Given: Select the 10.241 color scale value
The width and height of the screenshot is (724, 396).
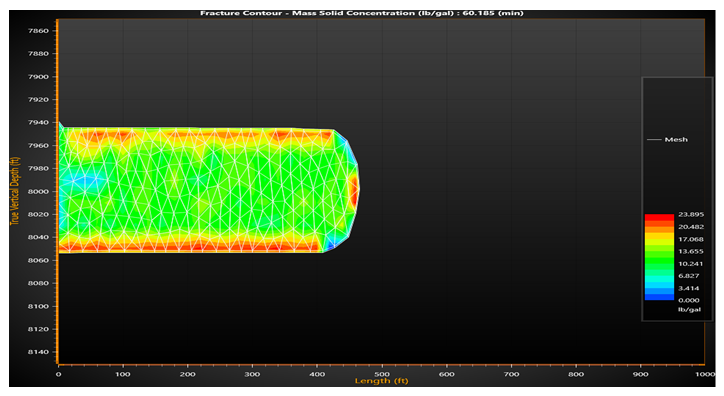Looking at the screenshot, I should (691, 264).
